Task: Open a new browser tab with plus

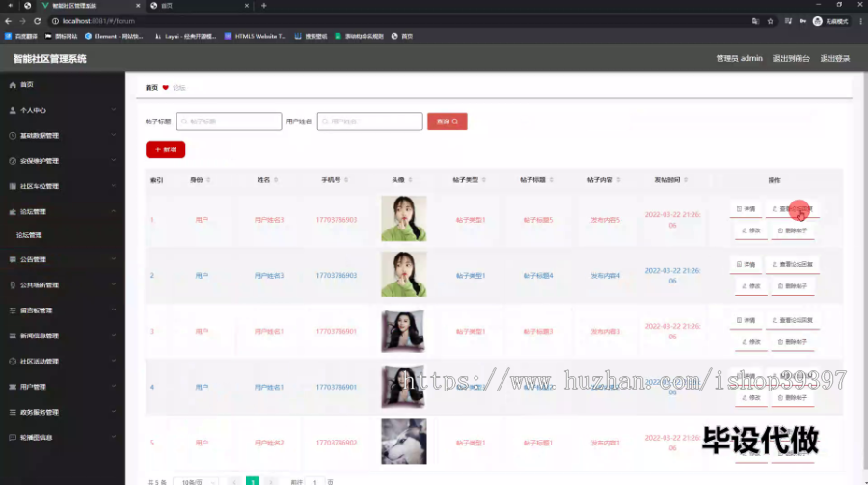Action: [x=264, y=6]
